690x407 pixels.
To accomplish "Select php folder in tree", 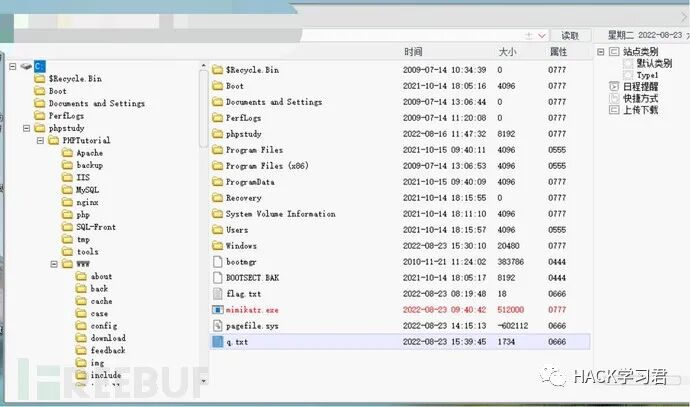I will pos(83,215).
